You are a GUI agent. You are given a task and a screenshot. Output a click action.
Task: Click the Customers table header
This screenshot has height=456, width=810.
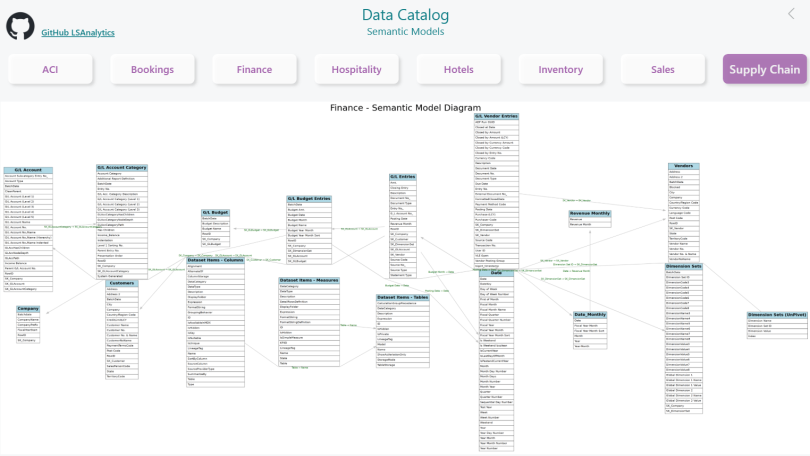122,283
